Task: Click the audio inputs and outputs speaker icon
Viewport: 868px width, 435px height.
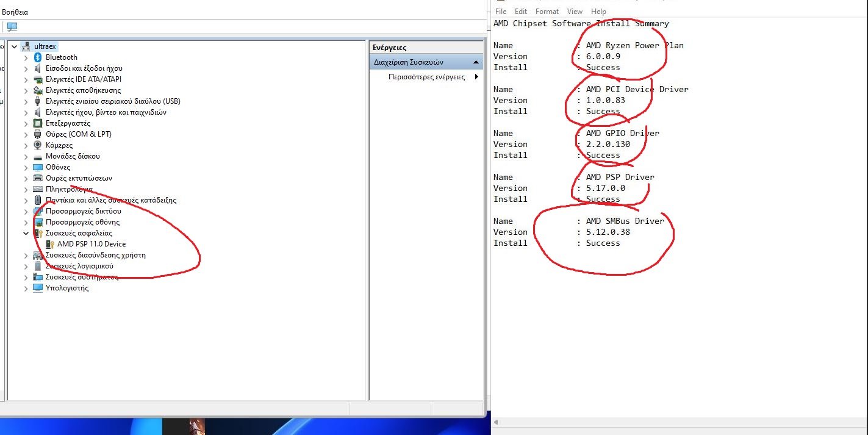Action: (38, 68)
